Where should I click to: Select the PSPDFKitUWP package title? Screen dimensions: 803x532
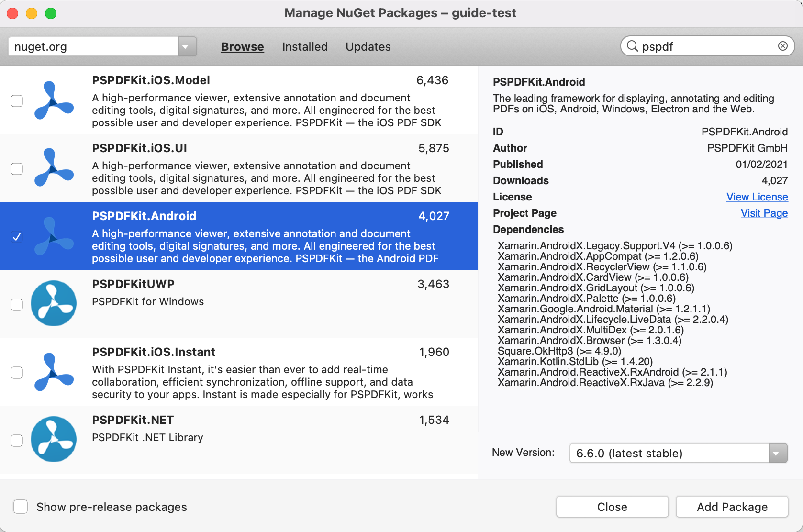click(133, 284)
